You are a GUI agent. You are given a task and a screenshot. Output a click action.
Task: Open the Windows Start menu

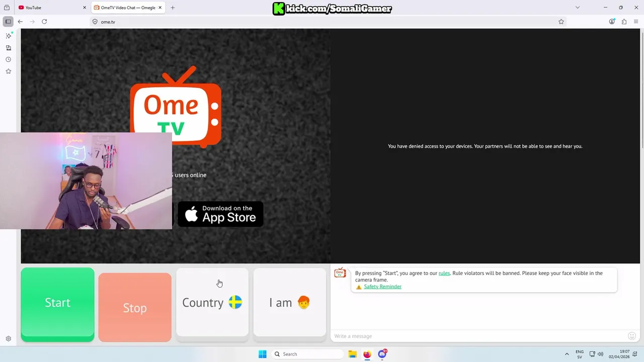(x=263, y=354)
